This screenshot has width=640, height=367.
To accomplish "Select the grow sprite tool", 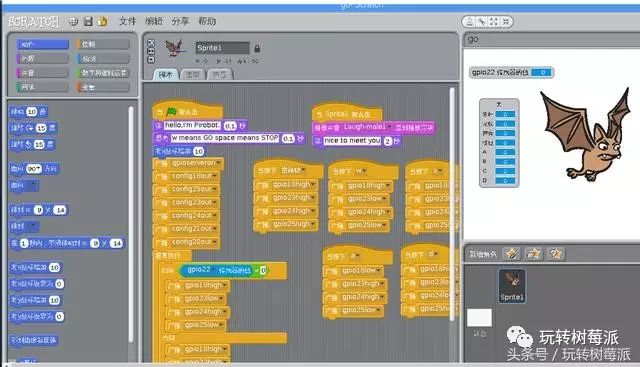I will [x=494, y=22].
